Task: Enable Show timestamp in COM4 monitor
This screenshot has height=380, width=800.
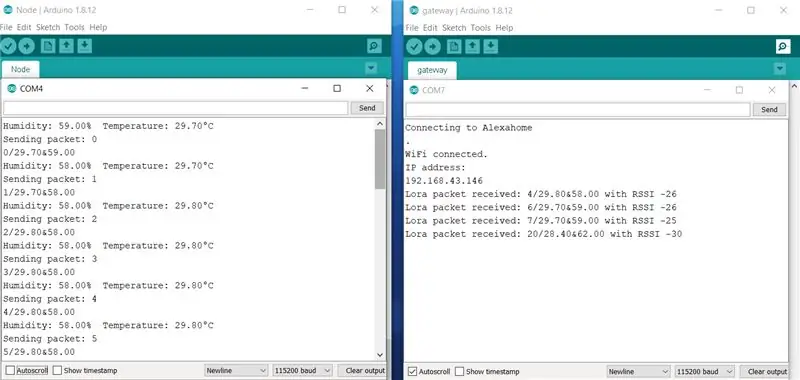Action: (x=58, y=371)
